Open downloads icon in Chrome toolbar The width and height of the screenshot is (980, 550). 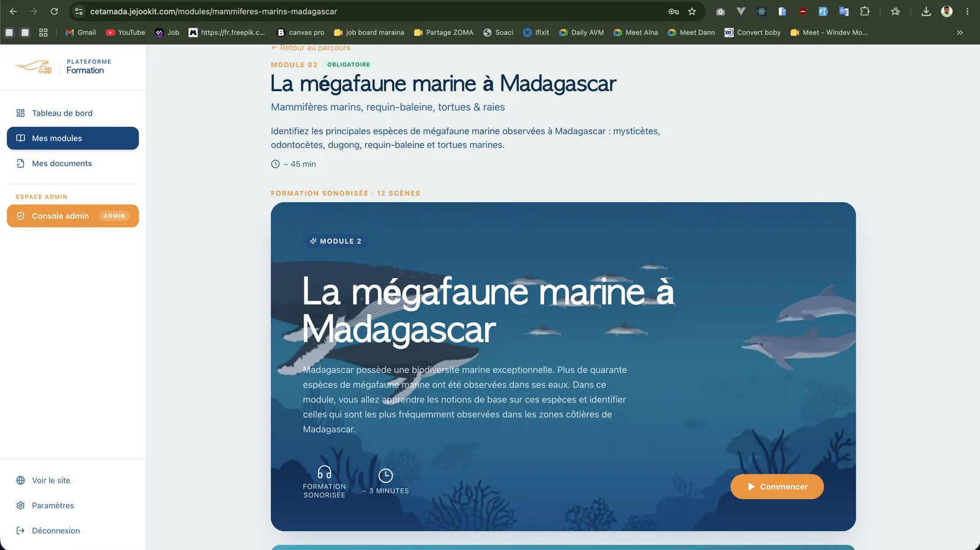coord(926,11)
